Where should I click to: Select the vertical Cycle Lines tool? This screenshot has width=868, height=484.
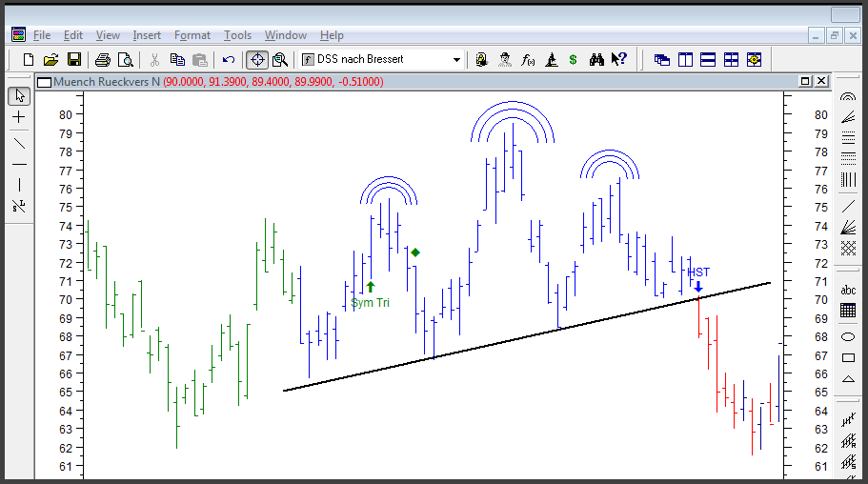[848, 179]
